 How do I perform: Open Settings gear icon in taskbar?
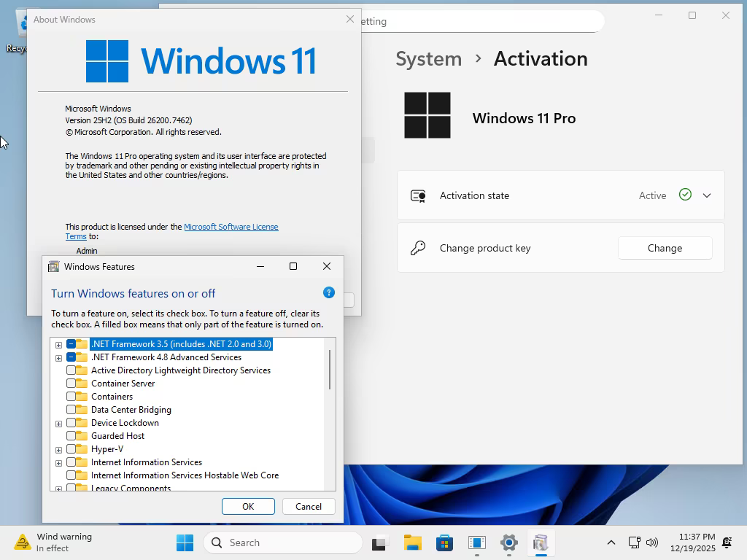[x=508, y=542]
